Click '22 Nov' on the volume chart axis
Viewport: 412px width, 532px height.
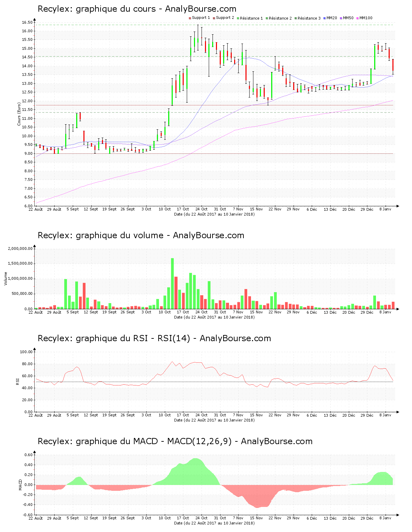tap(275, 312)
